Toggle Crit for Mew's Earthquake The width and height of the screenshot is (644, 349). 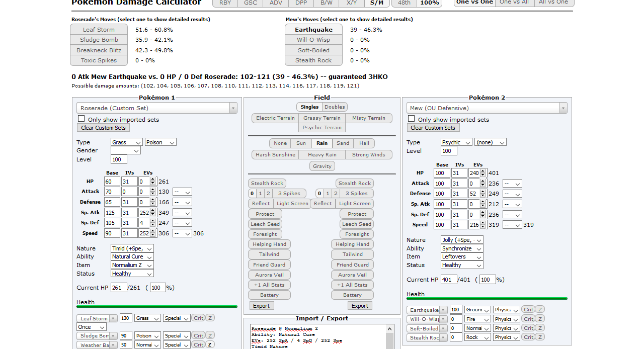click(528, 310)
